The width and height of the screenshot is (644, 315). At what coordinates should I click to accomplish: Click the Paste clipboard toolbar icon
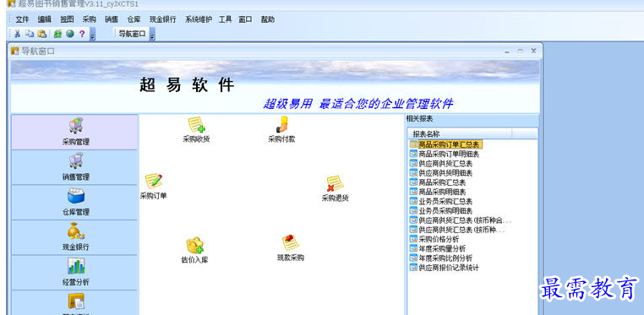(x=42, y=34)
